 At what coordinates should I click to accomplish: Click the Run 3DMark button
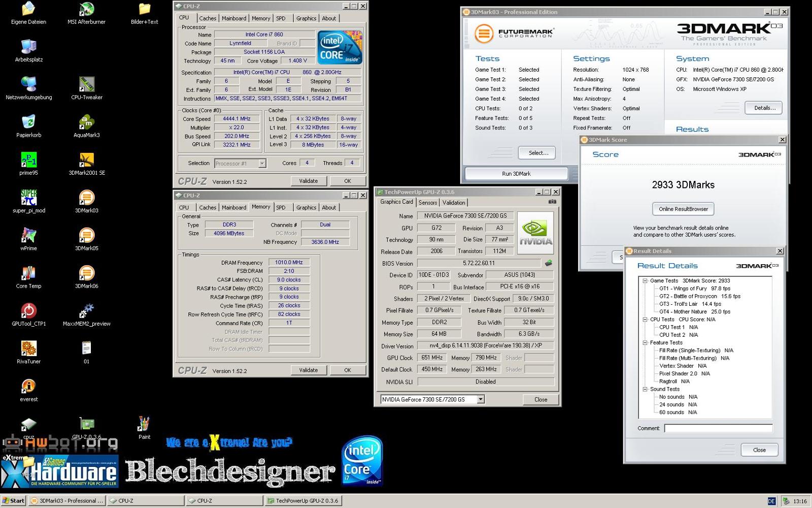(x=516, y=174)
